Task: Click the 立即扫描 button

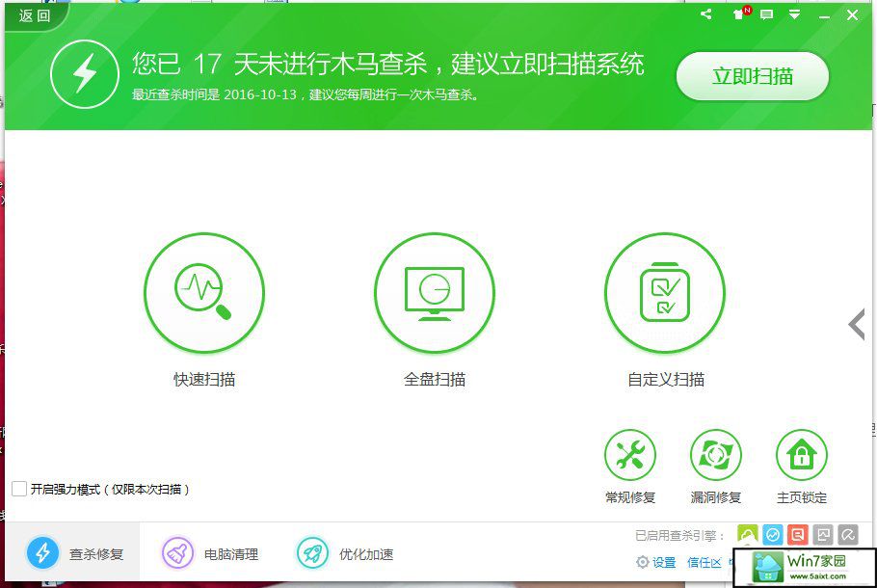Action: click(753, 76)
